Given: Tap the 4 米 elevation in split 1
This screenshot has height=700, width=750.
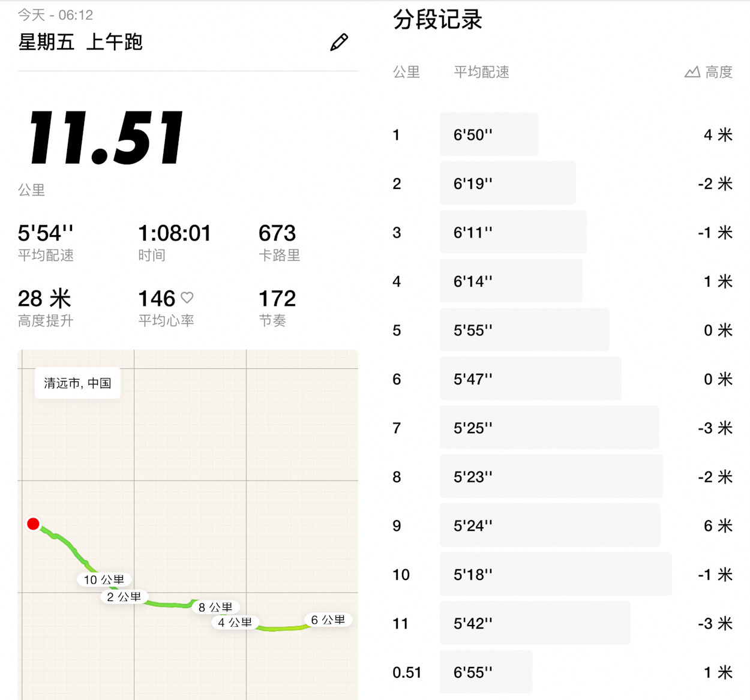Looking at the screenshot, I should [x=718, y=134].
